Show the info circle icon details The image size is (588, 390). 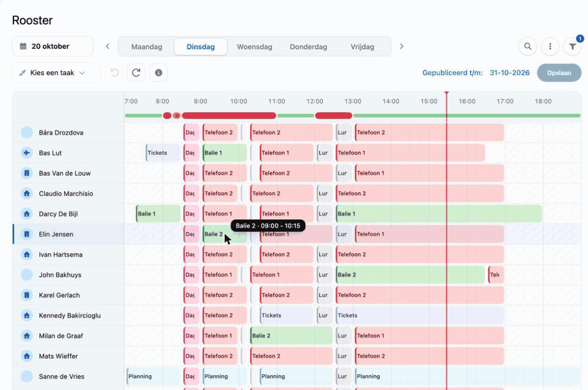coord(159,73)
